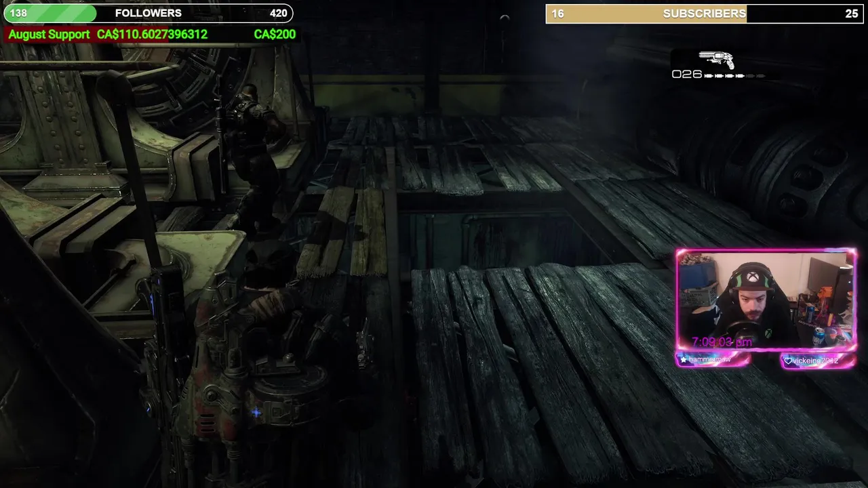The height and width of the screenshot is (488, 868).
Task: Click the 'CA$200' support goal value
Action: point(275,34)
